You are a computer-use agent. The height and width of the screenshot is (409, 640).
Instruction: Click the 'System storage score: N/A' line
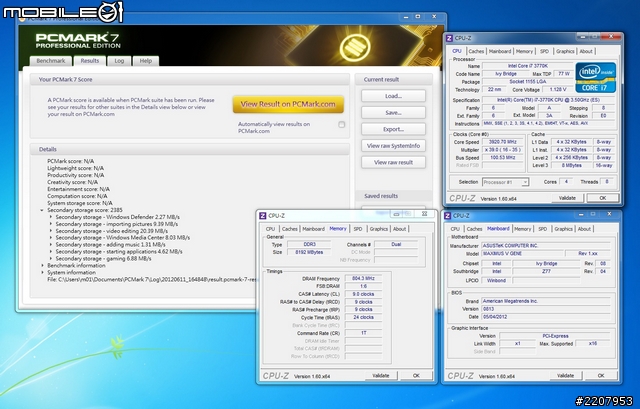[x=80, y=203]
